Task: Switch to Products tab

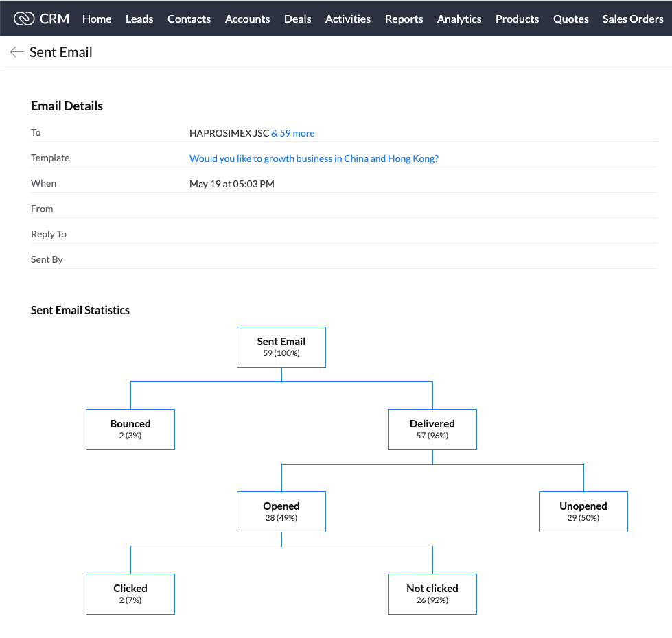Action: (517, 19)
